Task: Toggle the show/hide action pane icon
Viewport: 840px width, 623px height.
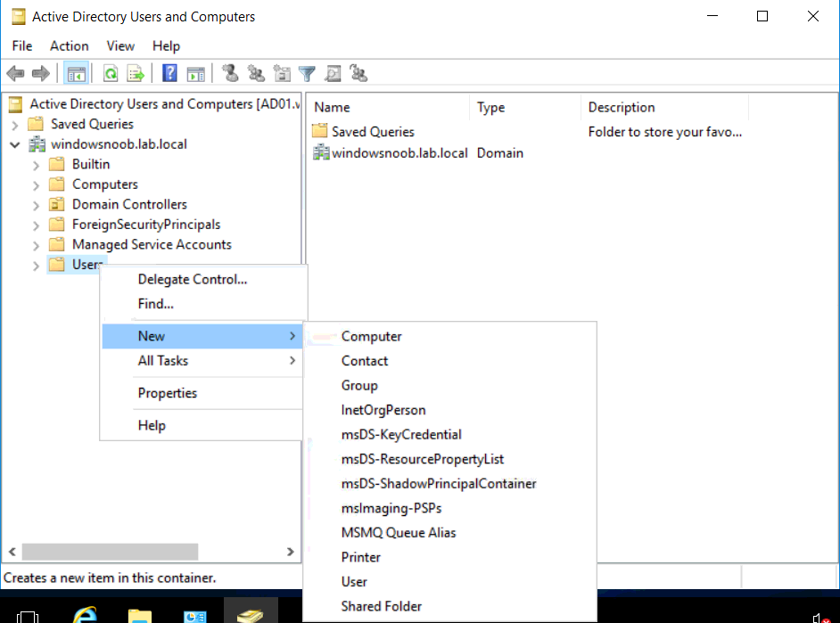Action: click(195, 73)
